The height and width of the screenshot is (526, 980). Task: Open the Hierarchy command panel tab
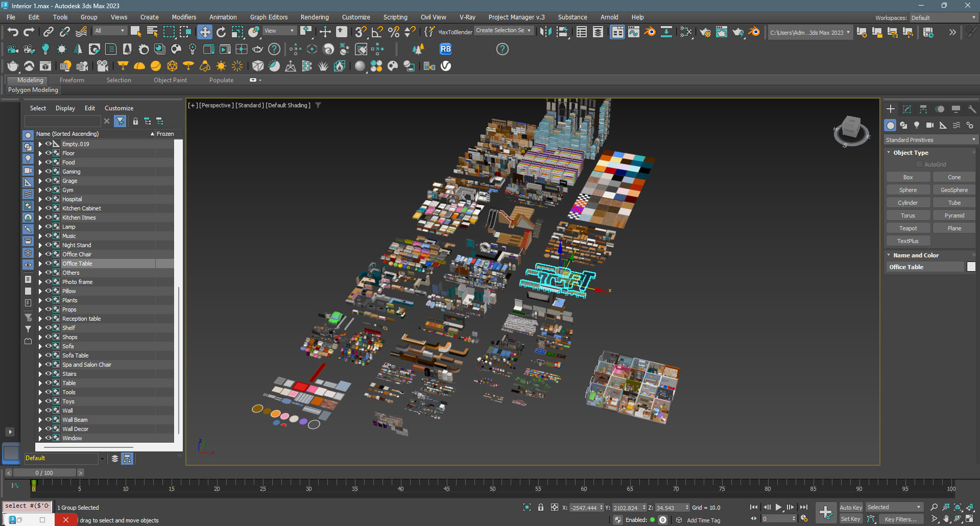coord(923,109)
